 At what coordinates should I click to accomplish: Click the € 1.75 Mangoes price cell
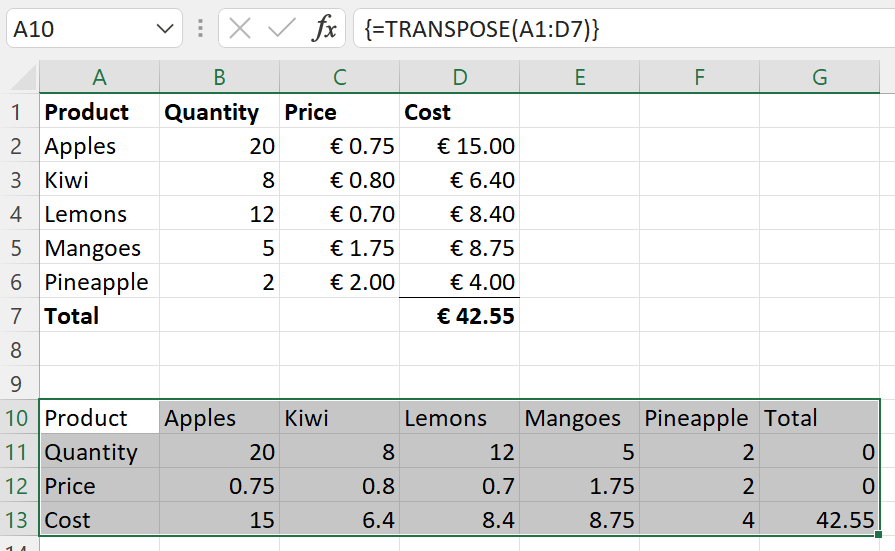click(x=339, y=248)
